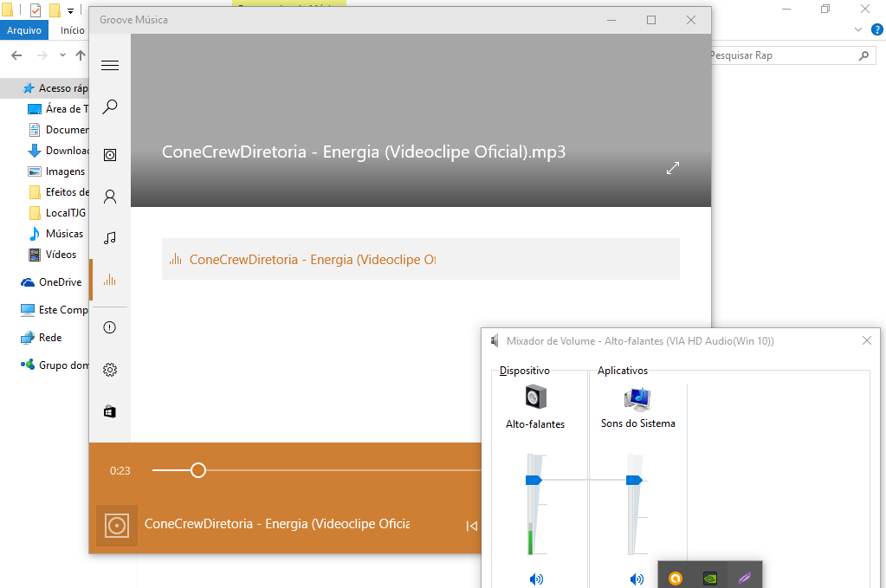This screenshot has height=588, width=886.
Task: Mute Sons do Sistema volume
Action: [x=637, y=579]
